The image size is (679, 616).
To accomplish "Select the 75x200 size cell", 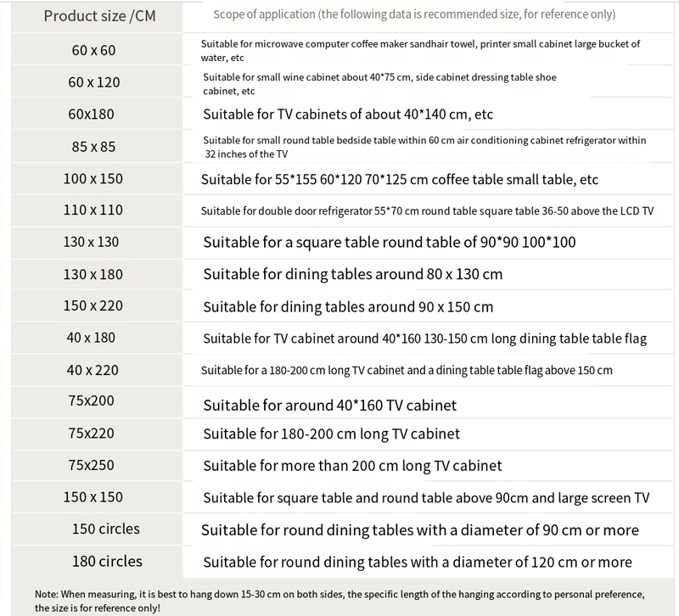I will 91,402.
